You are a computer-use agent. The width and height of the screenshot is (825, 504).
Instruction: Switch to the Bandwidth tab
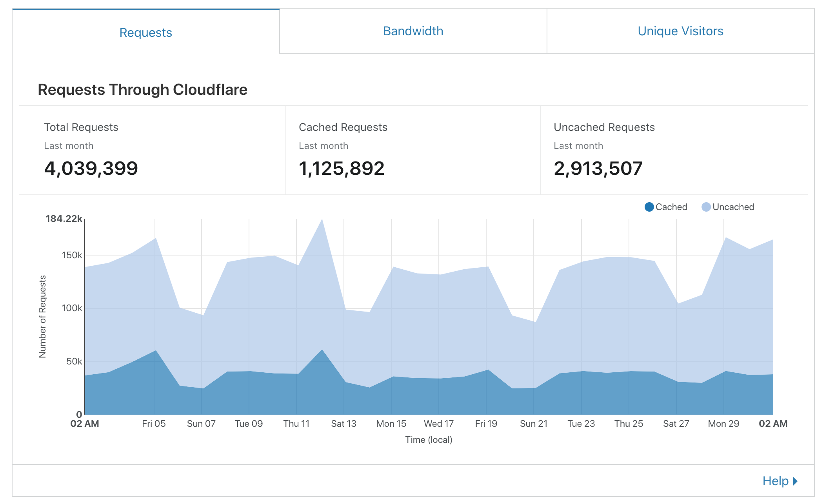coord(413,31)
